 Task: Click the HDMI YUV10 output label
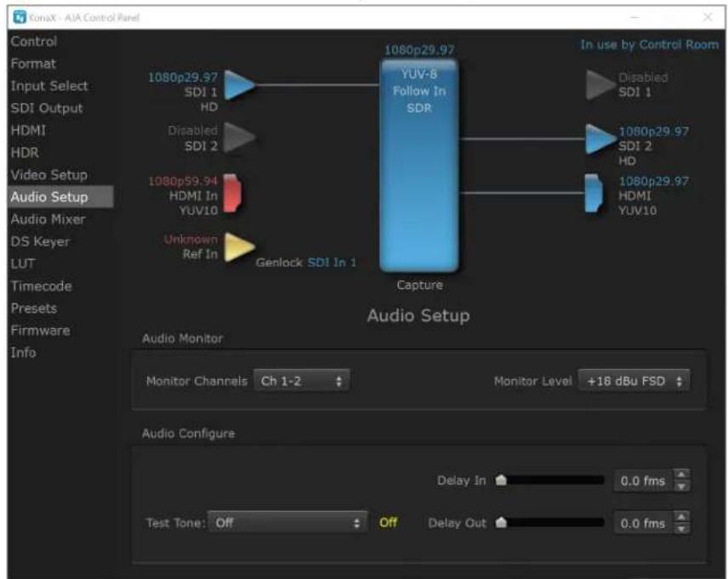coord(638,211)
